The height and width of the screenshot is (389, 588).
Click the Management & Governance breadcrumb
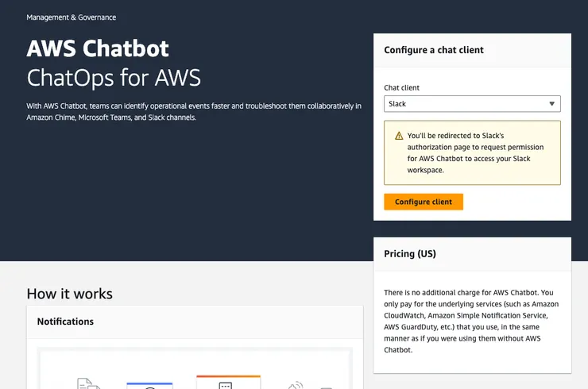coord(71,17)
